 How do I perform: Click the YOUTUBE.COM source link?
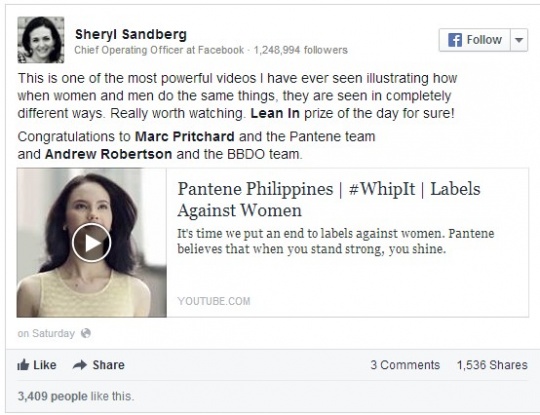[x=214, y=301]
